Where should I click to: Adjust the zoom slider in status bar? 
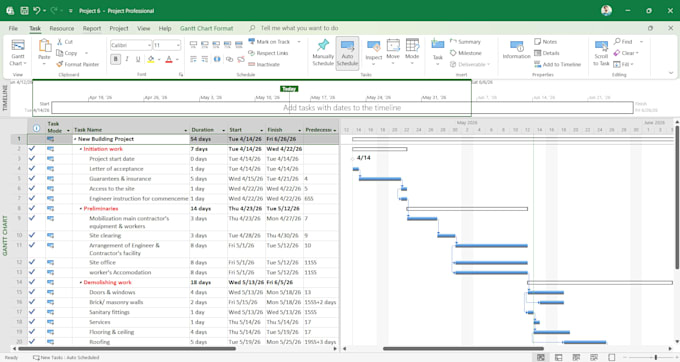[x=656, y=357]
